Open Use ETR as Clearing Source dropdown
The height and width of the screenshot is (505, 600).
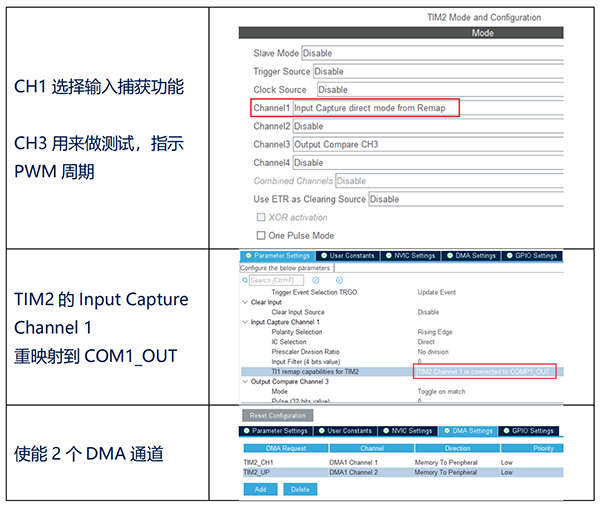click(x=466, y=199)
